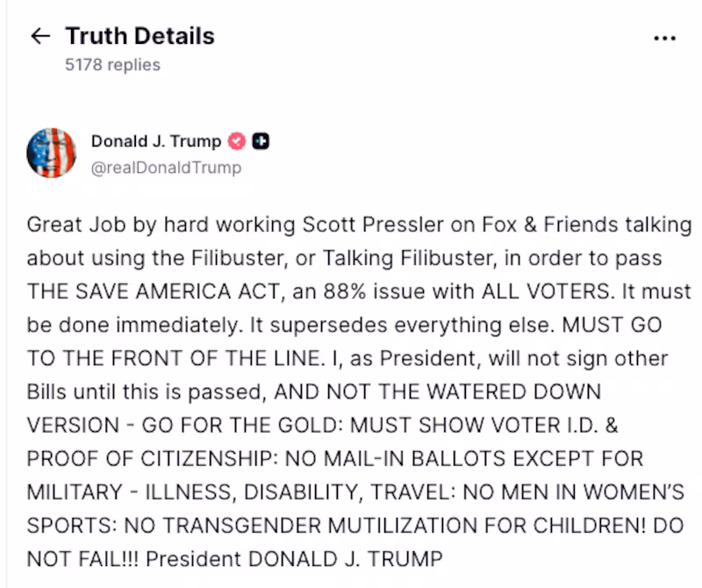Screen dimensions: 702x588
Task: Tap the black plus badge beside the checkmark
Action: coord(259,140)
